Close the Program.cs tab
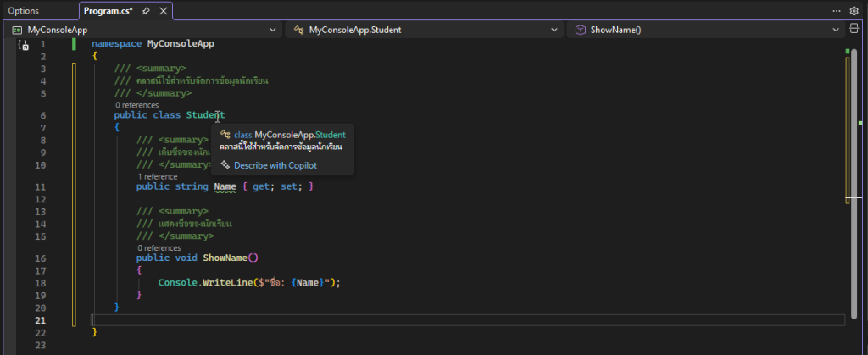Viewport: 868px width, 355px height. pyautogui.click(x=163, y=11)
